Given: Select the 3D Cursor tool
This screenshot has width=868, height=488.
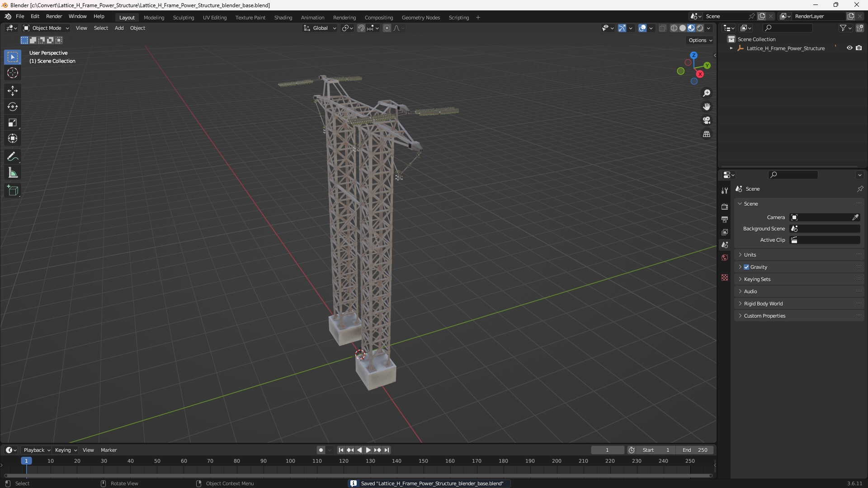Looking at the screenshot, I should tap(13, 73).
